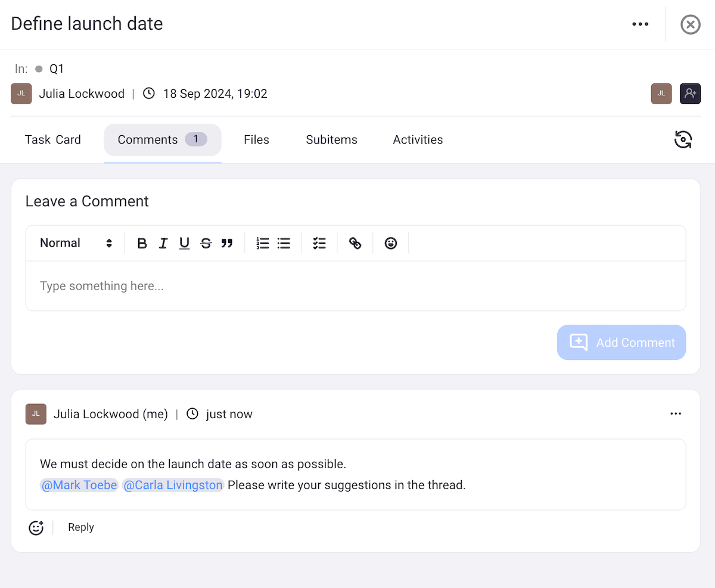Click the refresh sync icon

(683, 139)
